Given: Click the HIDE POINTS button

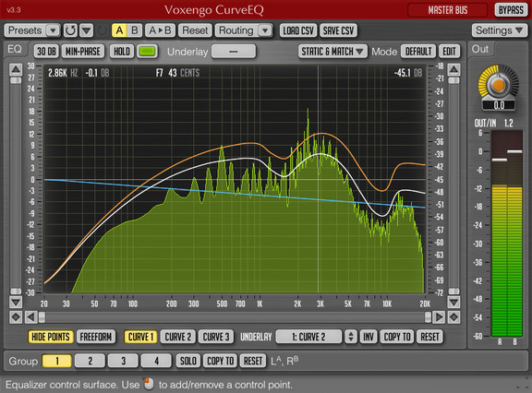Looking at the screenshot, I should pyautogui.click(x=51, y=337).
